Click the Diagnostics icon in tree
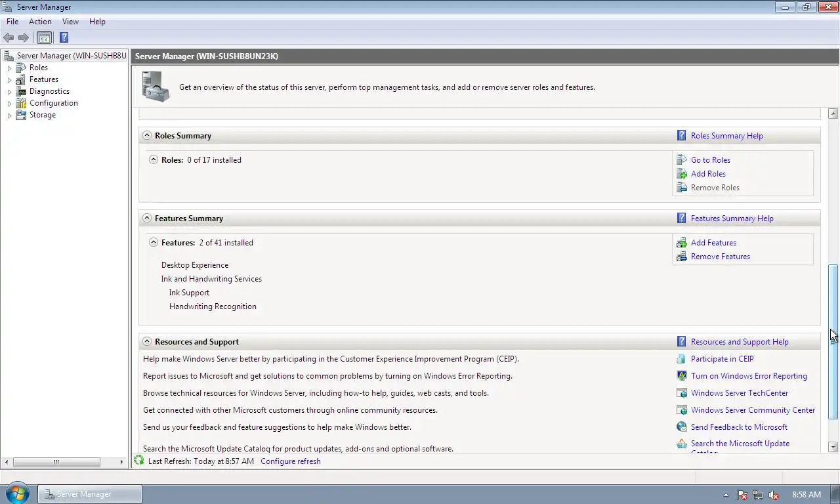 21,91
